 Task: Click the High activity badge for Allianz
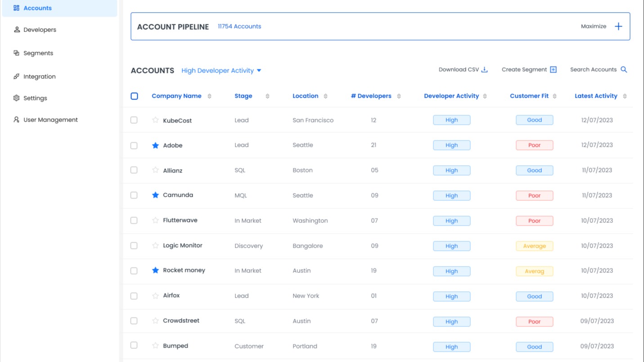coord(451,170)
